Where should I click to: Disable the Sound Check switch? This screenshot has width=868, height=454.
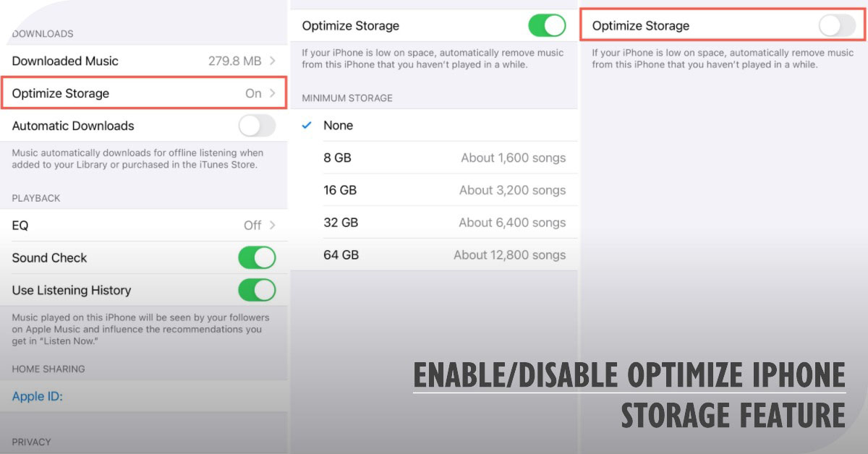(x=257, y=258)
